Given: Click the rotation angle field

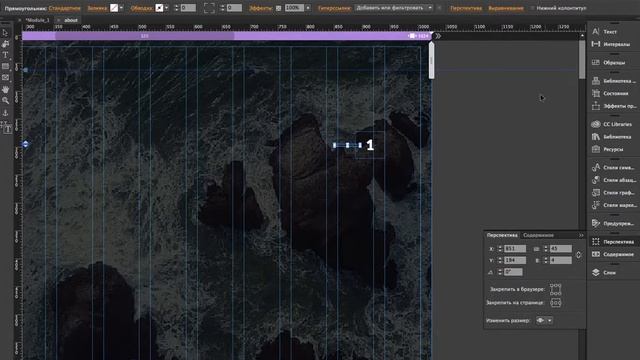Looking at the screenshot, I should (513, 272).
